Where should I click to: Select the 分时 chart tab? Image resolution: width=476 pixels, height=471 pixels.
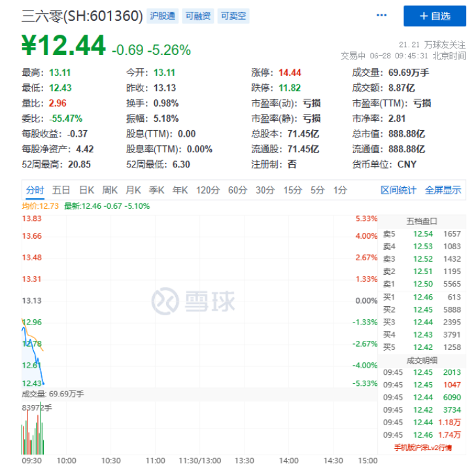(35, 190)
